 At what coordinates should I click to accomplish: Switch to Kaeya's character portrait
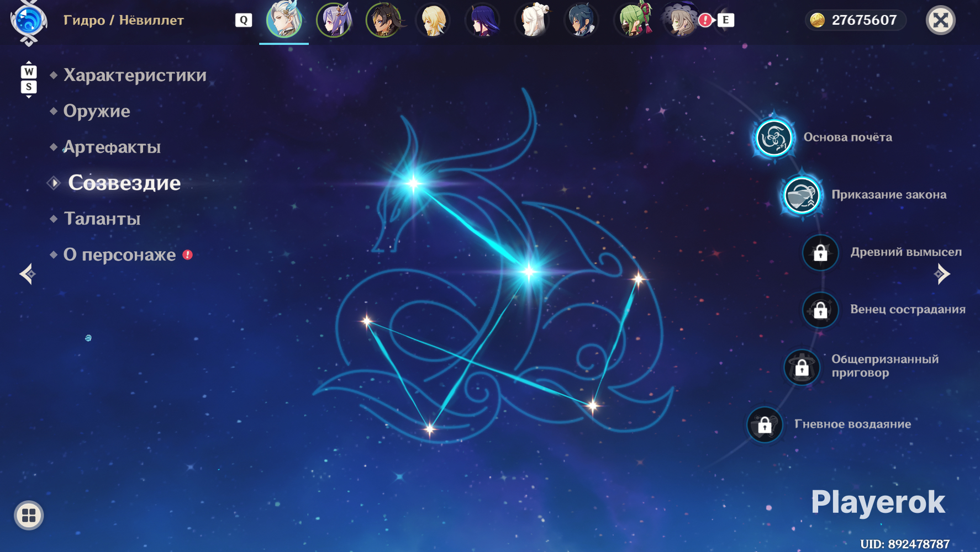582,20
